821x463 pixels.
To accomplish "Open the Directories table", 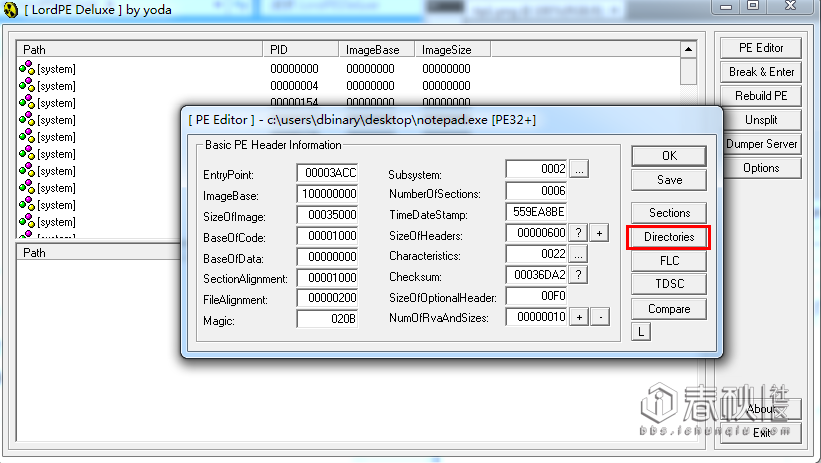I will (x=669, y=237).
